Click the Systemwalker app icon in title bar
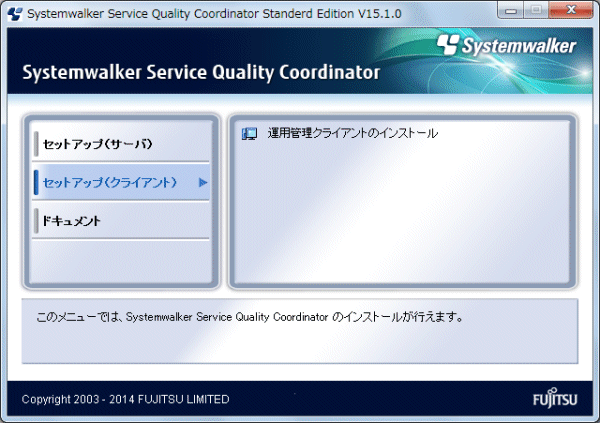The image size is (600, 423). tap(15, 14)
